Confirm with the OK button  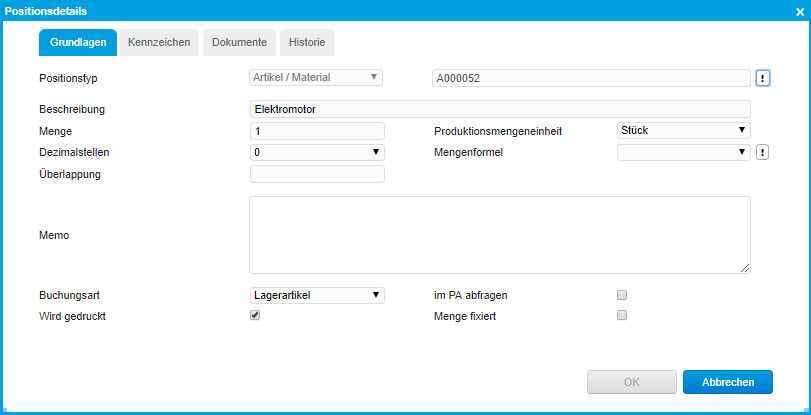click(x=631, y=381)
